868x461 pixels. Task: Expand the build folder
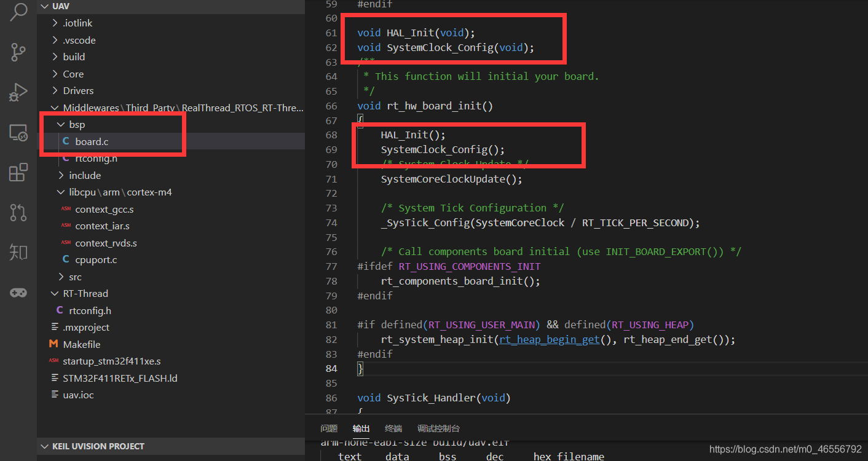(x=55, y=57)
